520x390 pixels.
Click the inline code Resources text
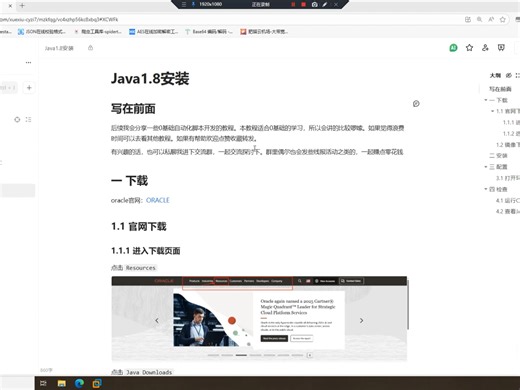(x=141, y=268)
